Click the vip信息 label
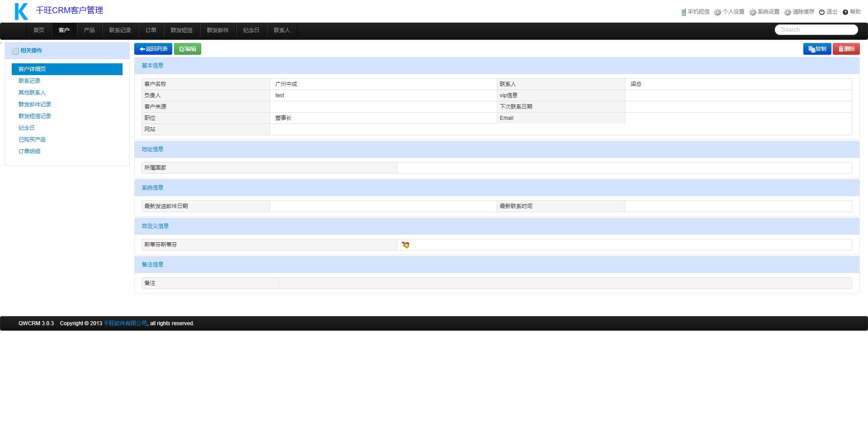This screenshot has height=427, width=868. [509, 95]
